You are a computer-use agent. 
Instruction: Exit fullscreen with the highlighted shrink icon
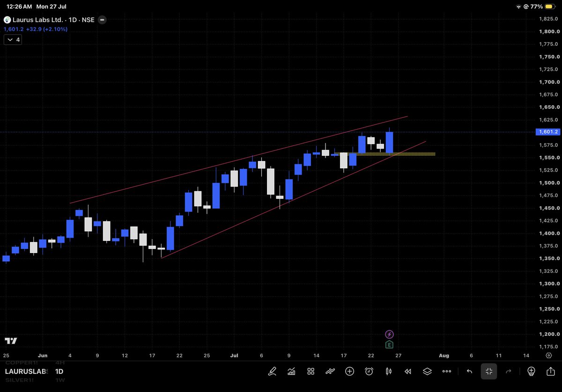tap(489, 371)
